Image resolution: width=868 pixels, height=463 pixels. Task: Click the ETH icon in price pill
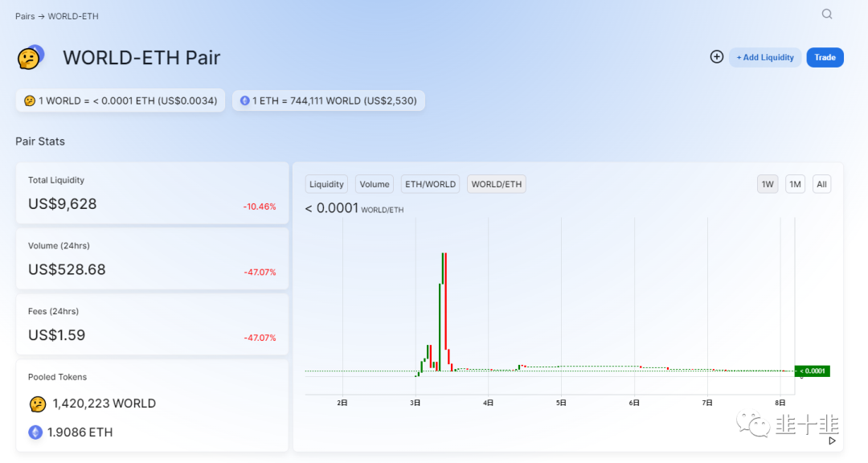pos(244,100)
